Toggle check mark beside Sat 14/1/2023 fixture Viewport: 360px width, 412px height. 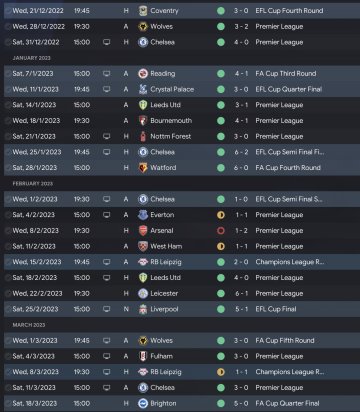pyautogui.click(x=8, y=105)
